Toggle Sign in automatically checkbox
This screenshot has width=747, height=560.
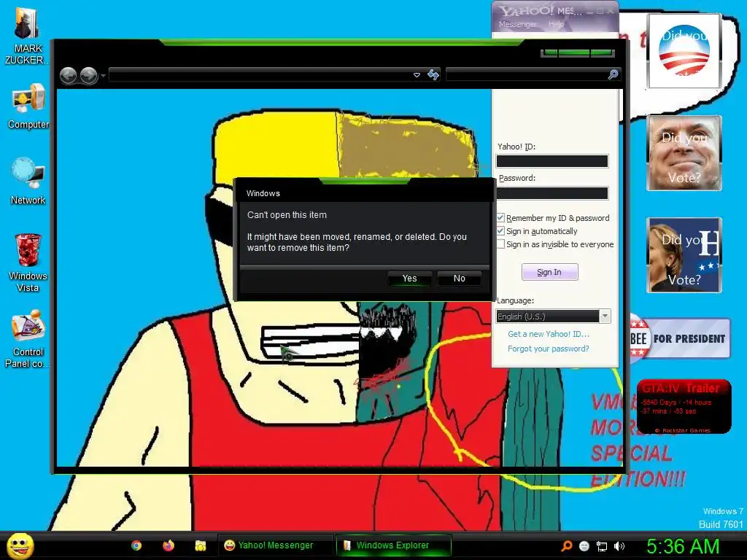coord(500,231)
